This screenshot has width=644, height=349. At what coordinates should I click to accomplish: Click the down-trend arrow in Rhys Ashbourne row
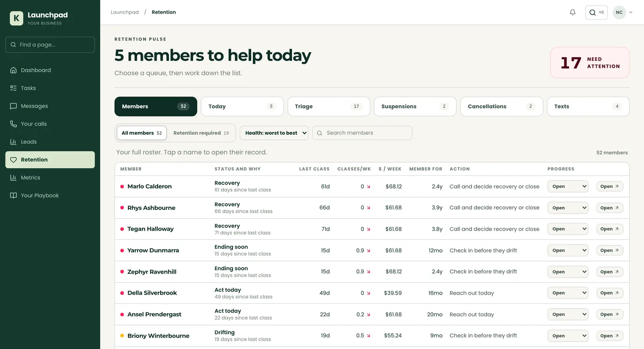coord(368,208)
